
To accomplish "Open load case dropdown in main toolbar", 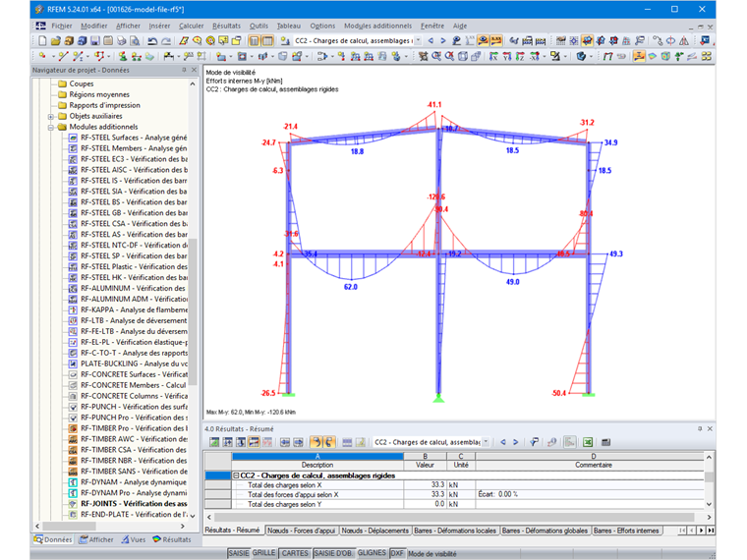I will (418, 41).
